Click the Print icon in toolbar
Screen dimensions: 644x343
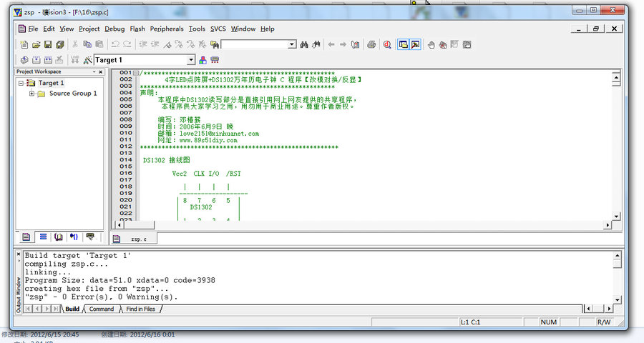click(x=371, y=44)
